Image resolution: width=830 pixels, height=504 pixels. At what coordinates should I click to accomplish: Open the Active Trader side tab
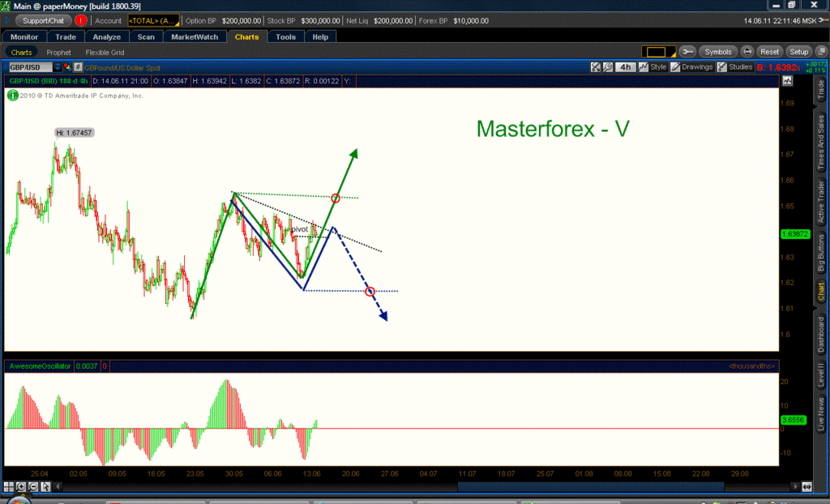(821, 201)
